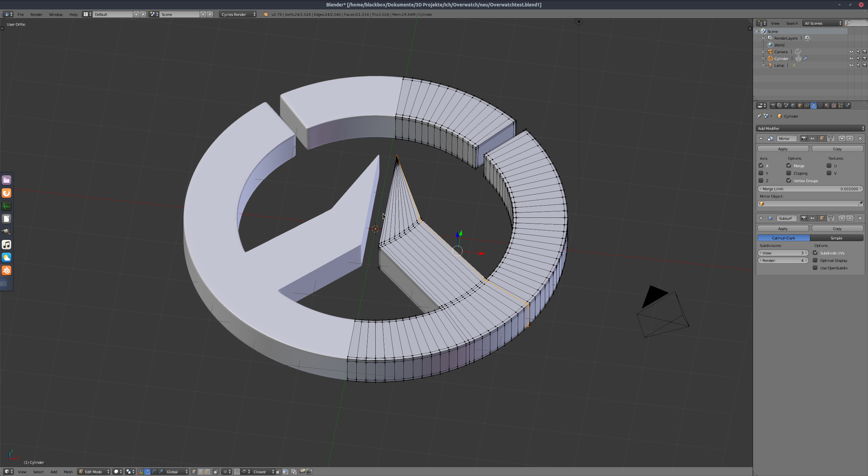Open the Render Layers properties tab

[x=780, y=106]
